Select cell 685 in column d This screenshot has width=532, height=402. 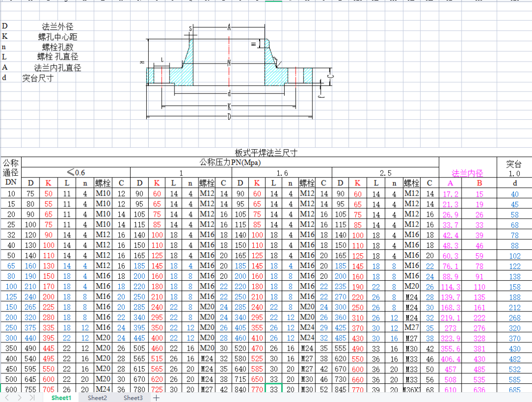click(514, 390)
